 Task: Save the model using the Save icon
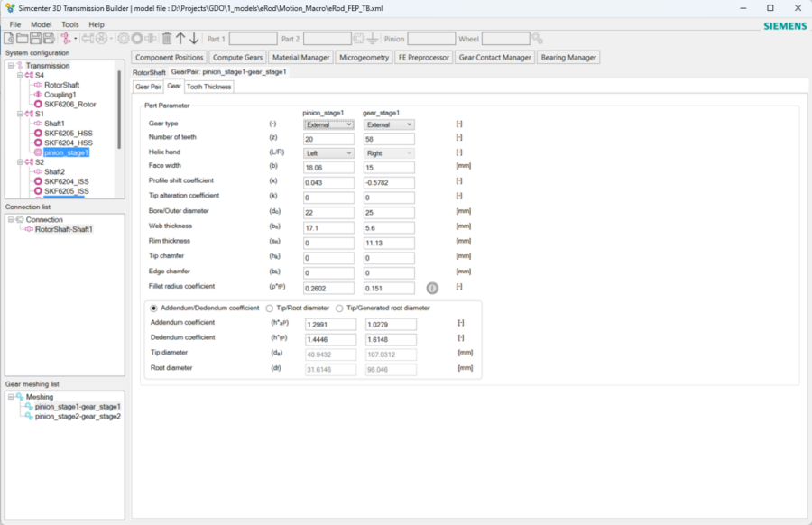click(x=34, y=38)
